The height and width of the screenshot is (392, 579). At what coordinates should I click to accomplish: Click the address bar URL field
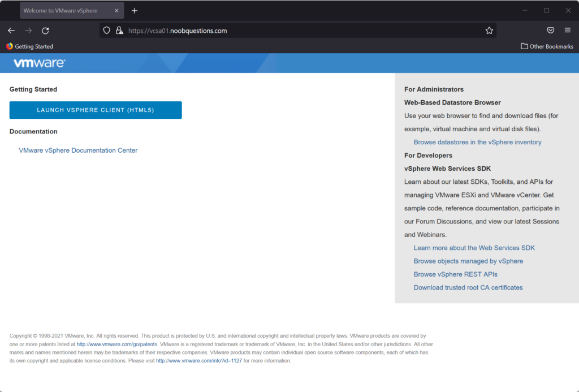[x=297, y=31]
